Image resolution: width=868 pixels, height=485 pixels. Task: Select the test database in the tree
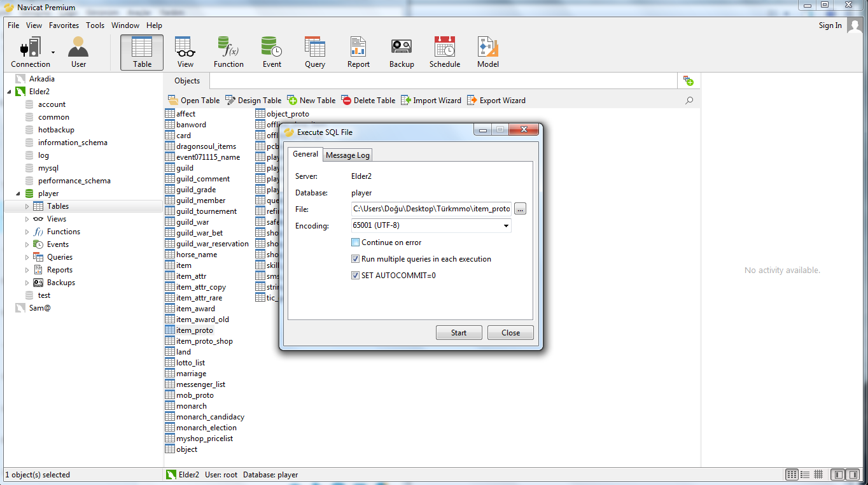(44, 295)
